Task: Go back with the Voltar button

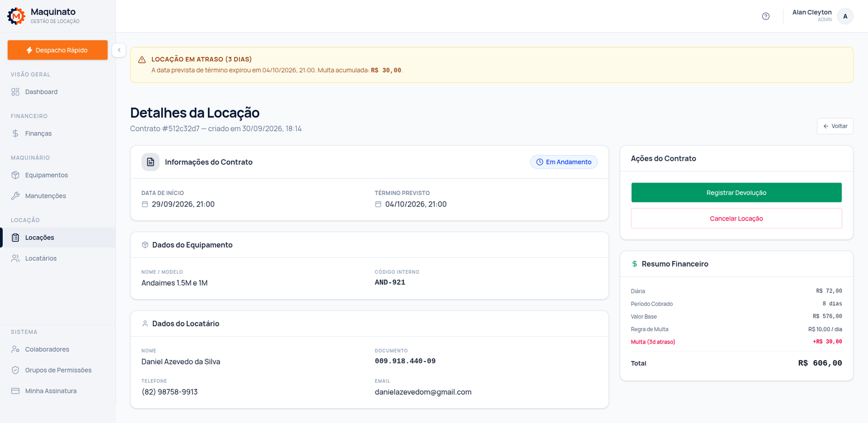Action: tap(835, 126)
